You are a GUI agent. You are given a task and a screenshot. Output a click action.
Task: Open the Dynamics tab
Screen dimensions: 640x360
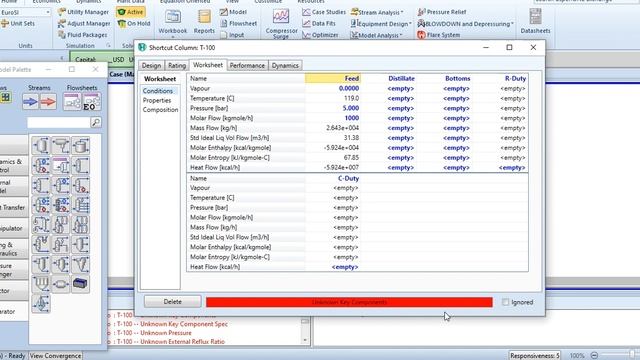[285, 65]
